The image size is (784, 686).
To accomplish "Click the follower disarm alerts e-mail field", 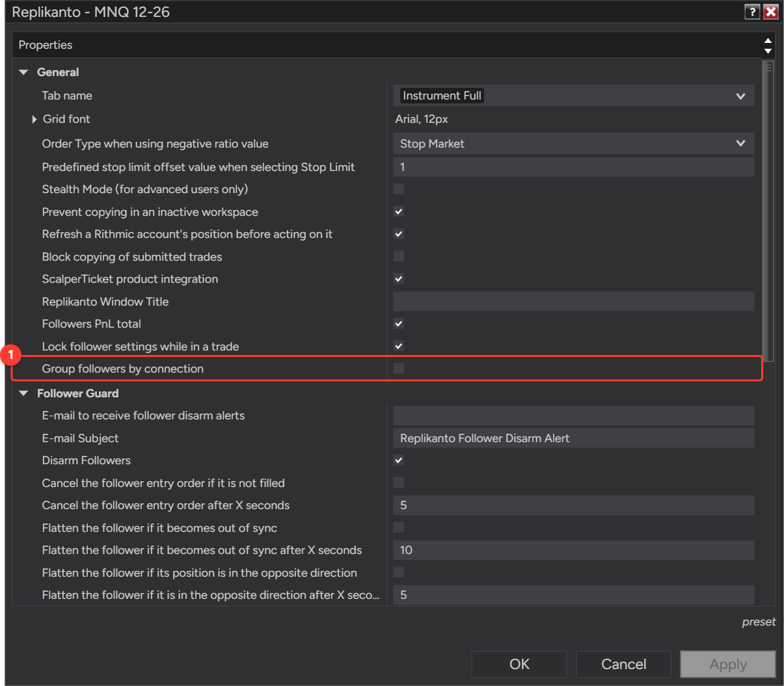I will (574, 416).
